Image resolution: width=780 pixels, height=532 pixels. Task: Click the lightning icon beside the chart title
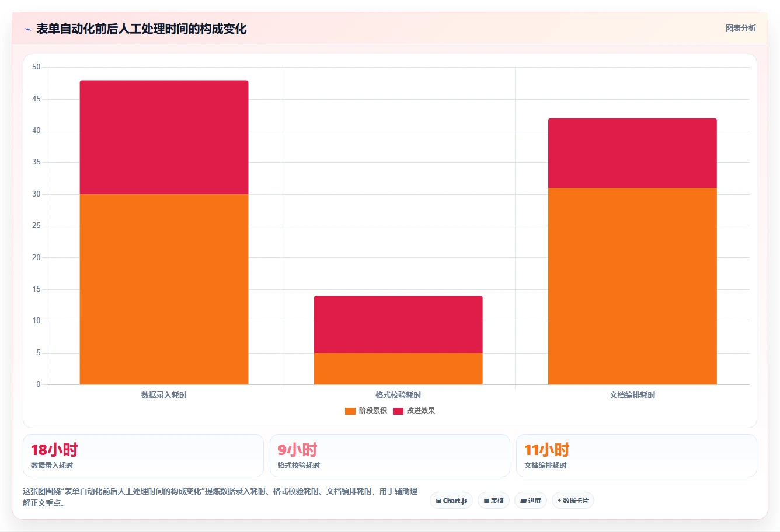pos(27,29)
